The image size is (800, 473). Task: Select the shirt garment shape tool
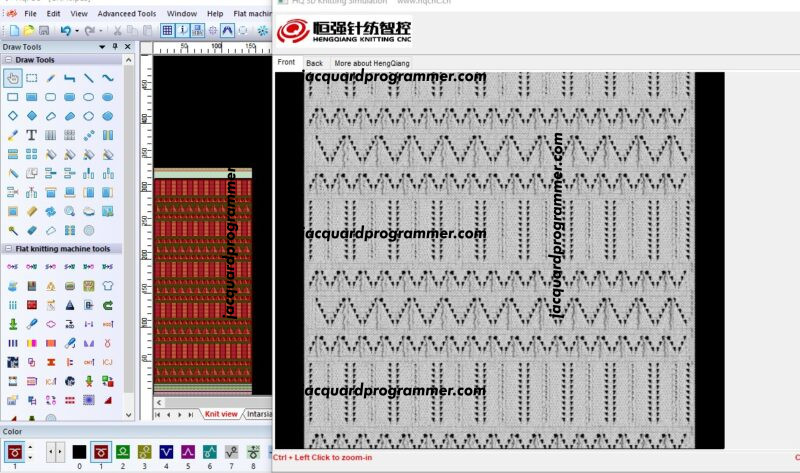pyautogui.click(x=108, y=286)
